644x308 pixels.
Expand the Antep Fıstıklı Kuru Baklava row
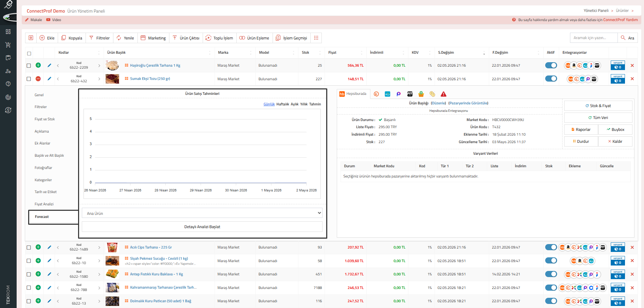[38, 274]
